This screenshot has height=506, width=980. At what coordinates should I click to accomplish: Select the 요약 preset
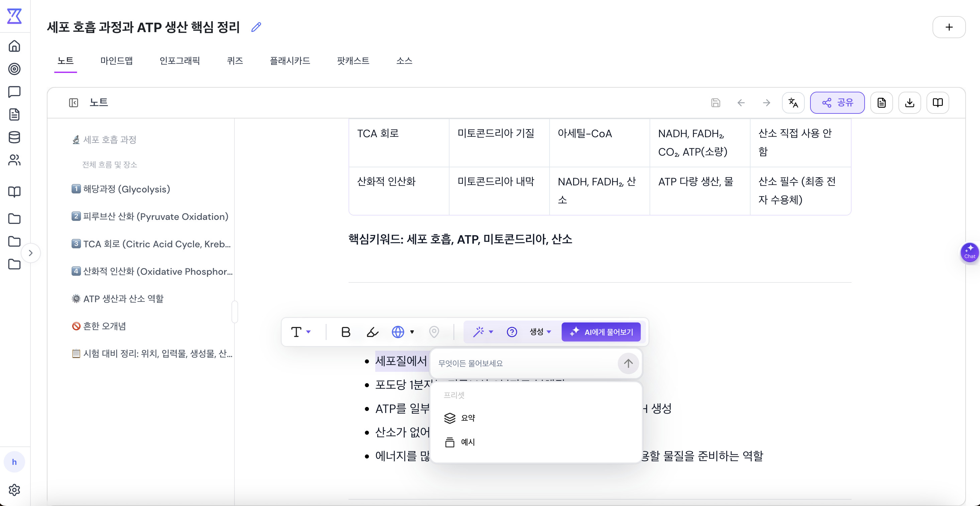click(x=536, y=418)
